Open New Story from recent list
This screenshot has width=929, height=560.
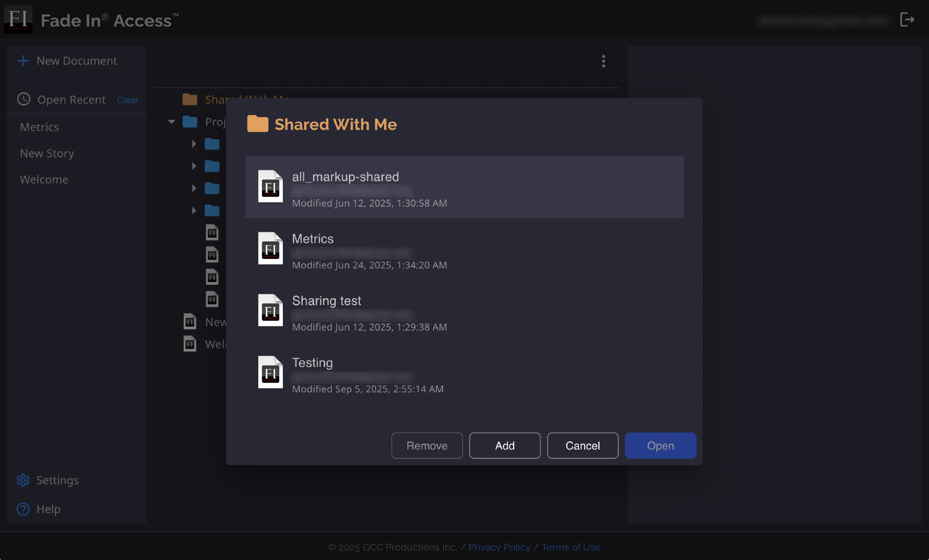tap(47, 154)
